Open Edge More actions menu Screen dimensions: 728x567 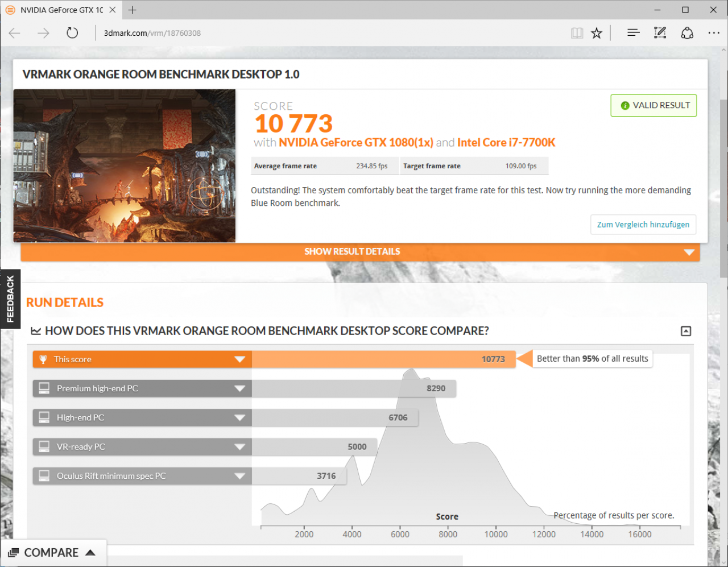(x=714, y=33)
